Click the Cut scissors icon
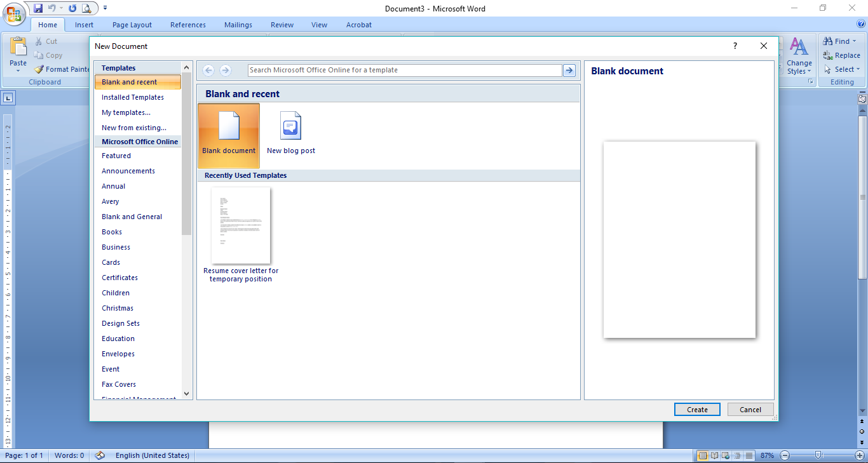868x463 pixels. [x=38, y=41]
